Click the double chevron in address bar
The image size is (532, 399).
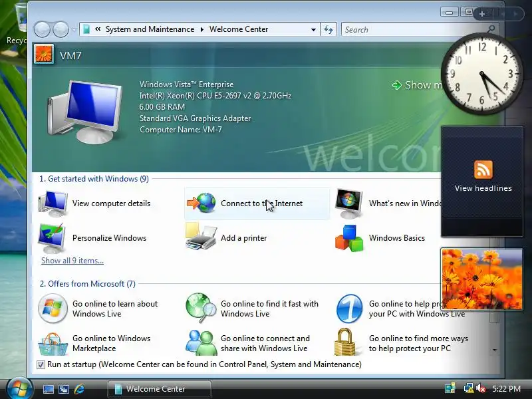(98, 29)
